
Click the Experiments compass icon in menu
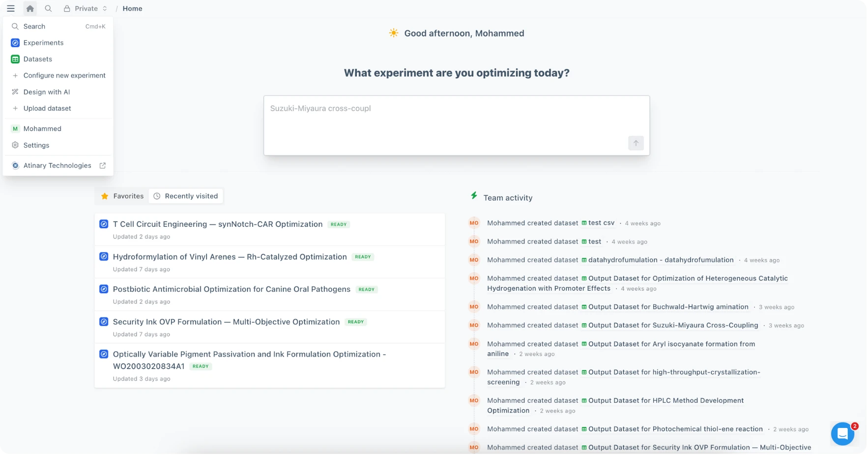click(x=15, y=43)
